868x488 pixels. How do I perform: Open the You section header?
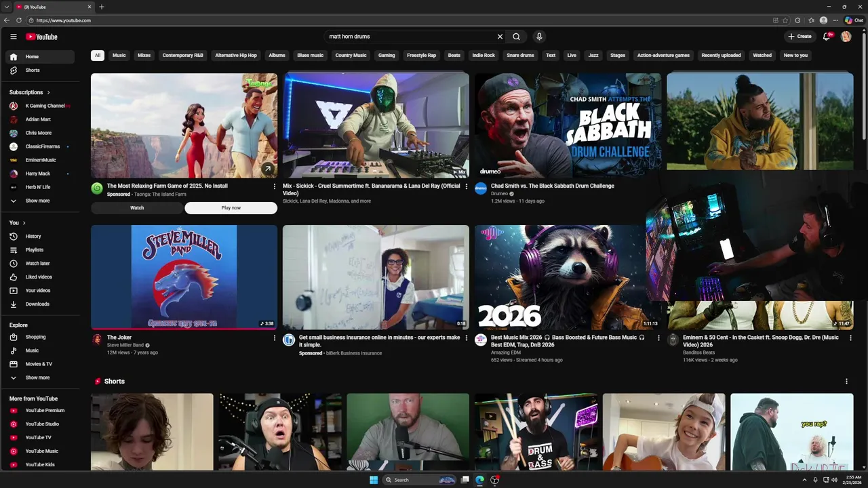click(x=18, y=223)
